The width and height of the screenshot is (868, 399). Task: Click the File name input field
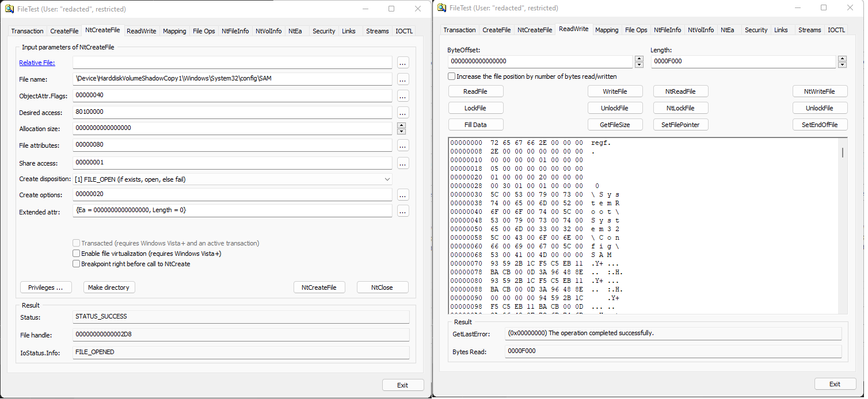(233, 79)
